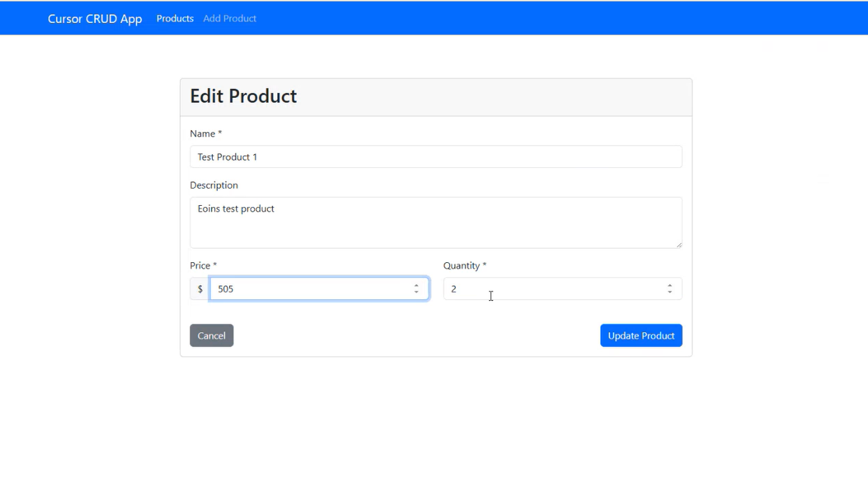Decrease Price using the down spinner arrow
This screenshot has width=868, height=493.
click(416, 292)
